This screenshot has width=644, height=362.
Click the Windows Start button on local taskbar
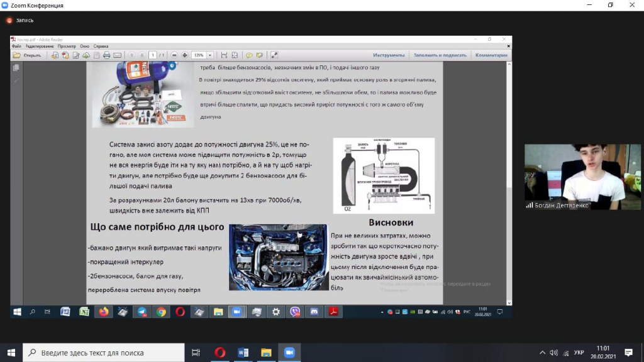tap(11, 353)
